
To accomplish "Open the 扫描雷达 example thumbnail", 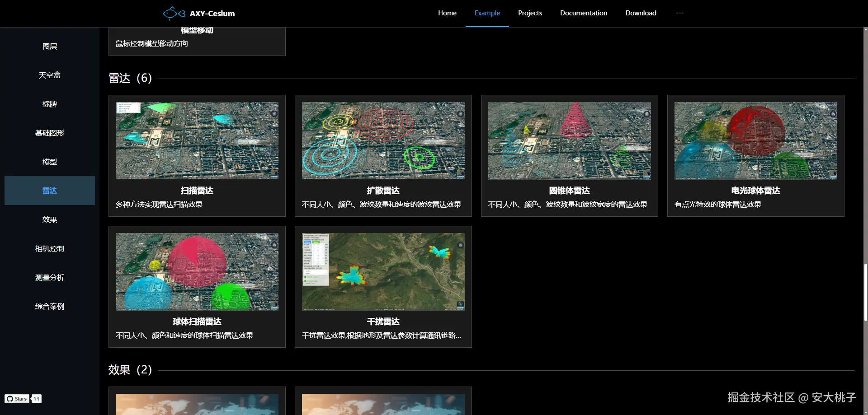I will pos(197,140).
